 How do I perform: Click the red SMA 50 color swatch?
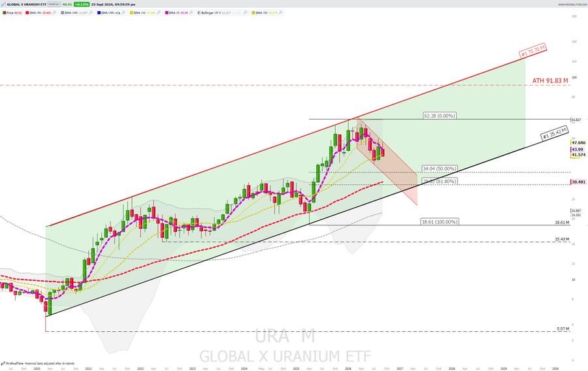[x=27, y=13]
